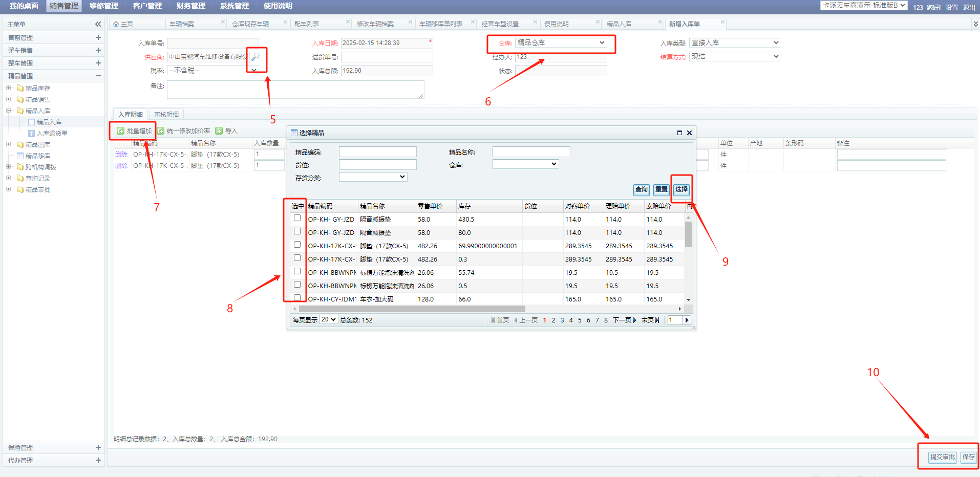Maximize the 选择精品 dialog
This screenshot has width=980, height=477.
coord(679,133)
